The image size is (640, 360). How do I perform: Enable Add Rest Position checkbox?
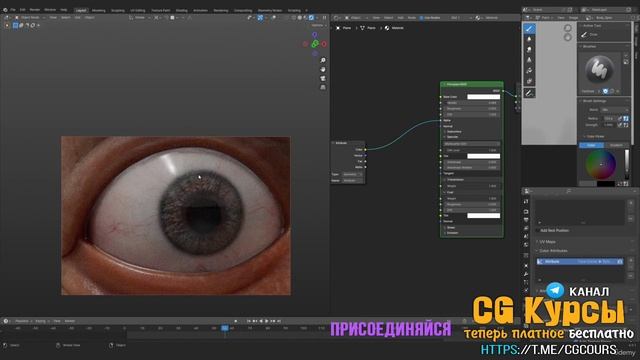click(x=538, y=231)
